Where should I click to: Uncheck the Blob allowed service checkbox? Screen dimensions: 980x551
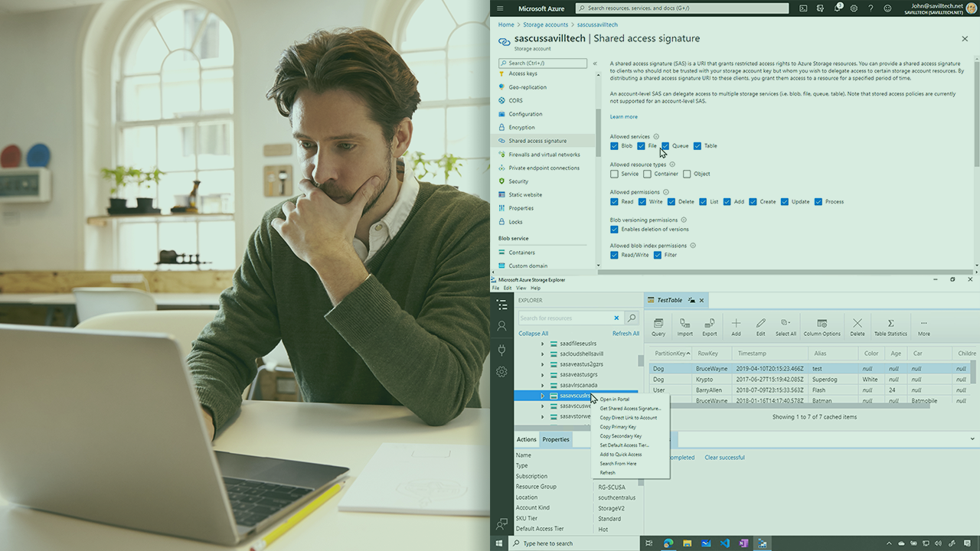615,146
